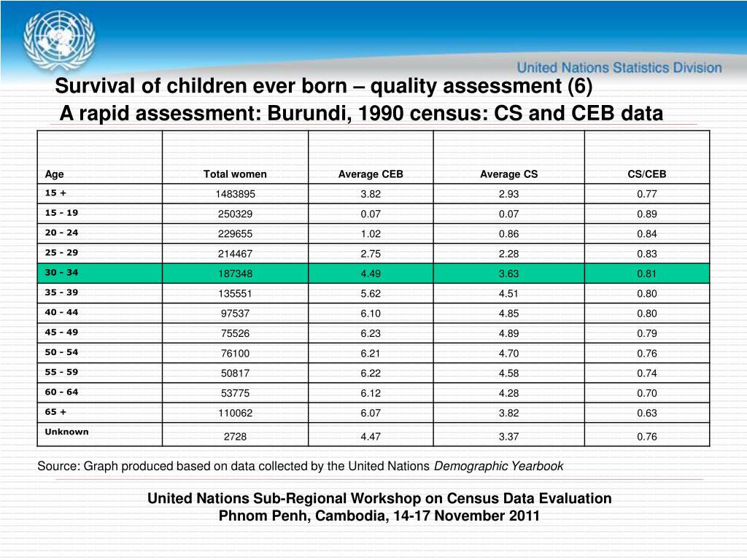Screen dimensions: 747x560
Task: Click average CS value 4.70
Action: (508, 354)
